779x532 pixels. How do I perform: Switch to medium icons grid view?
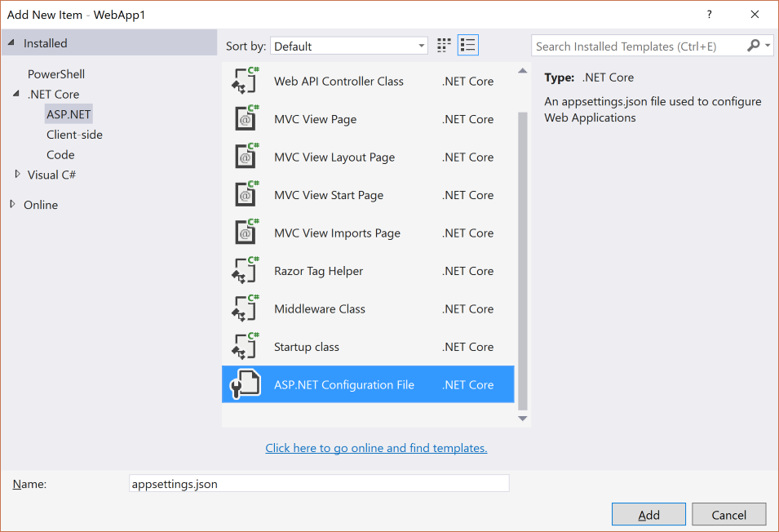444,46
